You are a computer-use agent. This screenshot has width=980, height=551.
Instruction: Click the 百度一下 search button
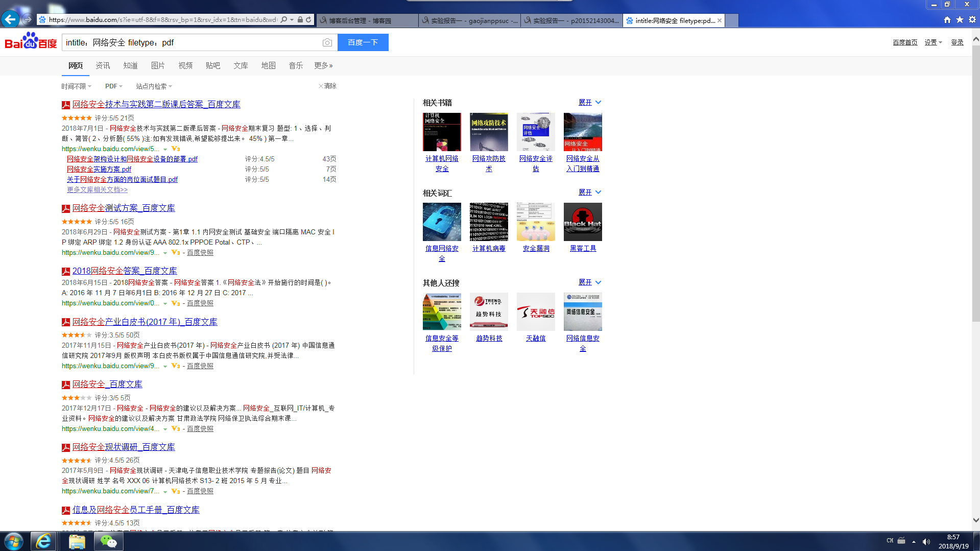pyautogui.click(x=363, y=42)
